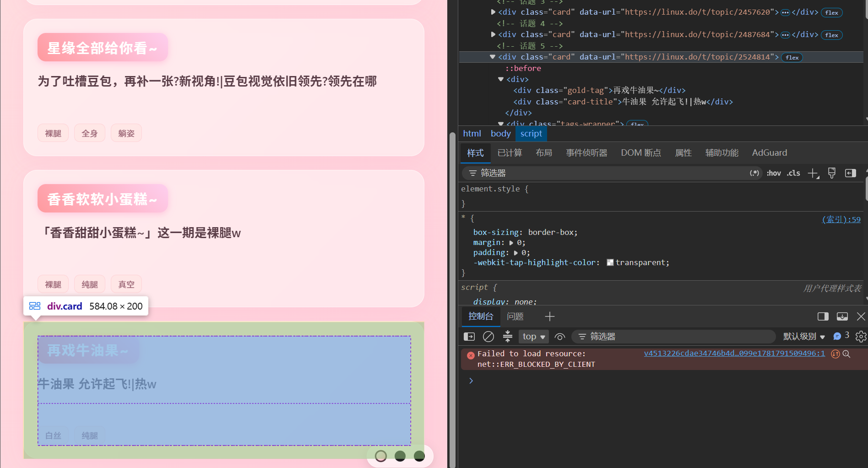This screenshot has width=868, height=468.
Task: Click the ellipsis on the topic/2487684 node
Action: pos(785,35)
